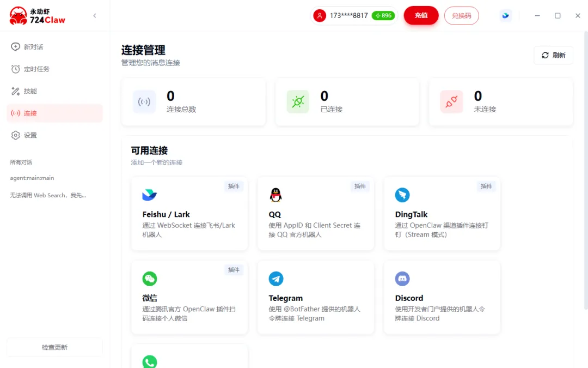Click the 检查更新 button

pyautogui.click(x=55, y=347)
